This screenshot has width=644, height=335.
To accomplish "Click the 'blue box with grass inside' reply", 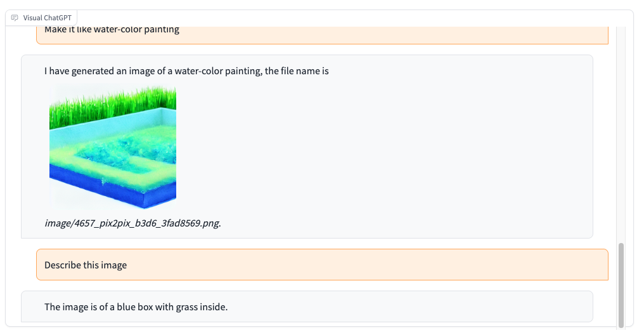I will click(136, 307).
